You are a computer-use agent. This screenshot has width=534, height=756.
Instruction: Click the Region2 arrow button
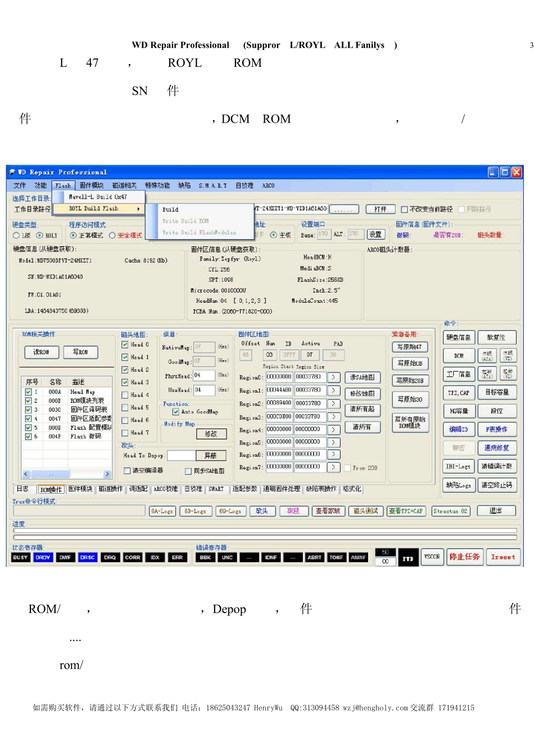coord(333,404)
